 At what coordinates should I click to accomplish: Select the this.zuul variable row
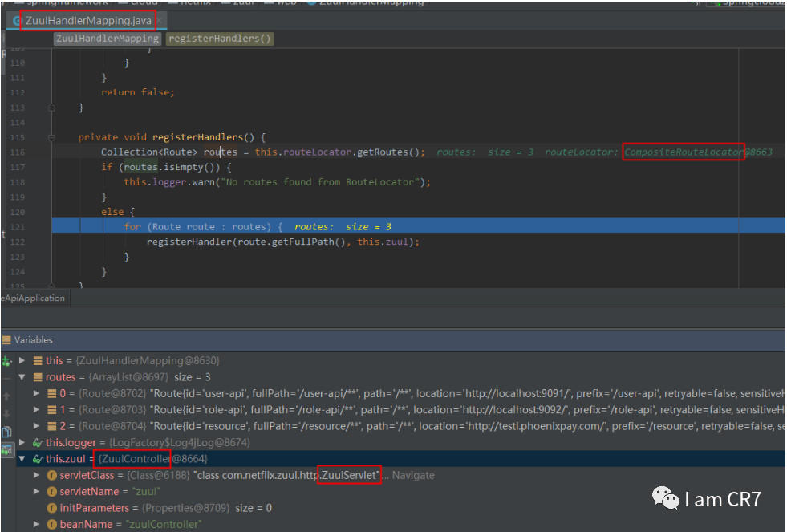[400, 459]
